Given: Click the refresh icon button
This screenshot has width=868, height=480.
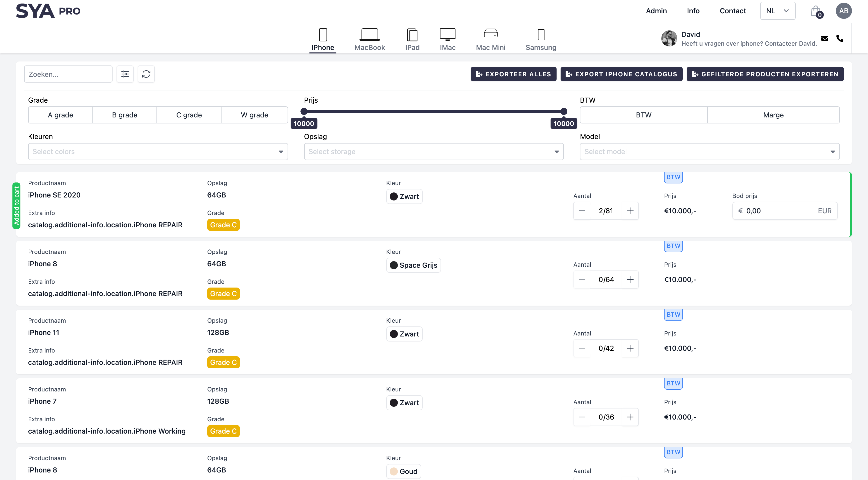Looking at the screenshot, I should (146, 74).
